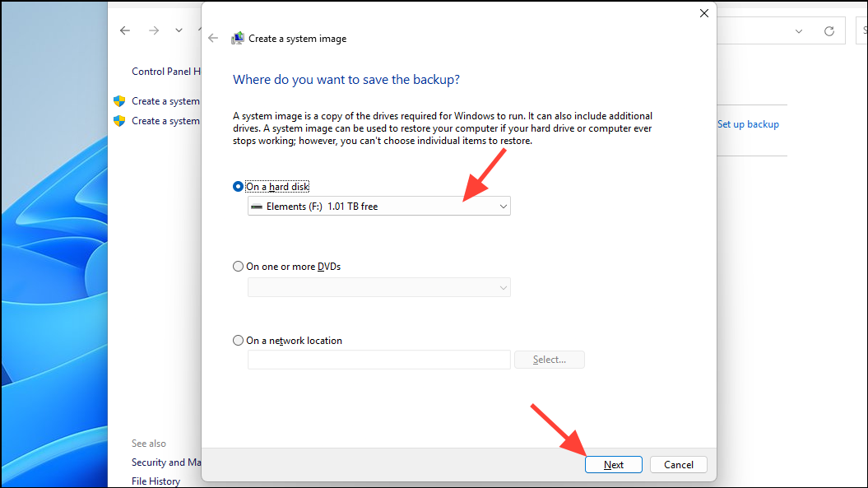This screenshot has height=488, width=868.
Task: Click the back arrow in the system image dialog
Action: 212,38
